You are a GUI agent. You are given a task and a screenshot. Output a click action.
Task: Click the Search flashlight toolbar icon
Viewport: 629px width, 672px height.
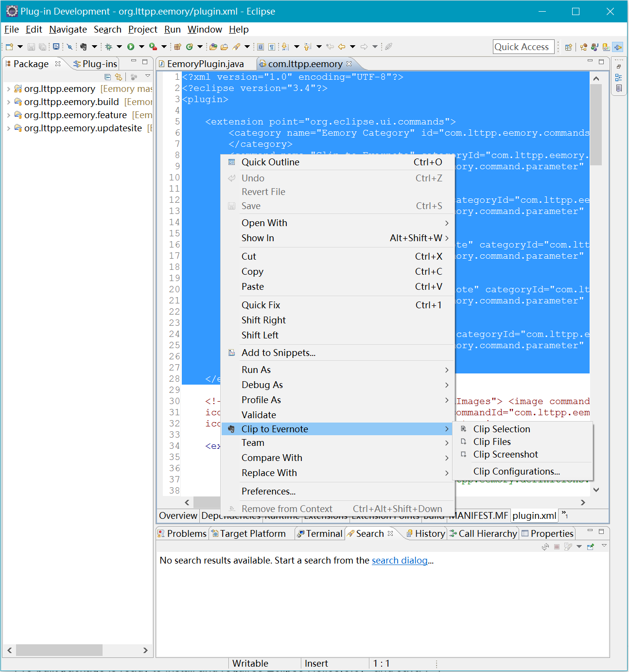(x=236, y=47)
